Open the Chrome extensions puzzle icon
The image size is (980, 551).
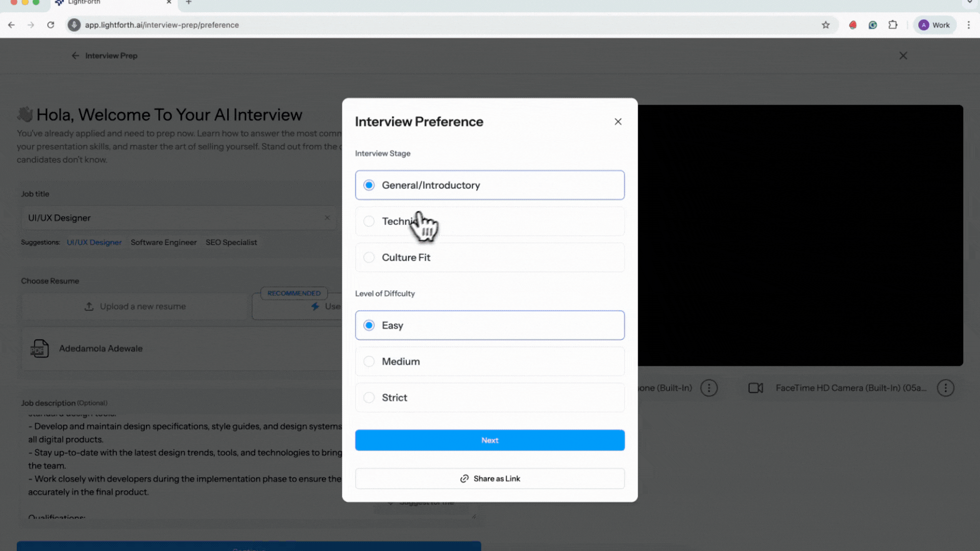point(893,24)
